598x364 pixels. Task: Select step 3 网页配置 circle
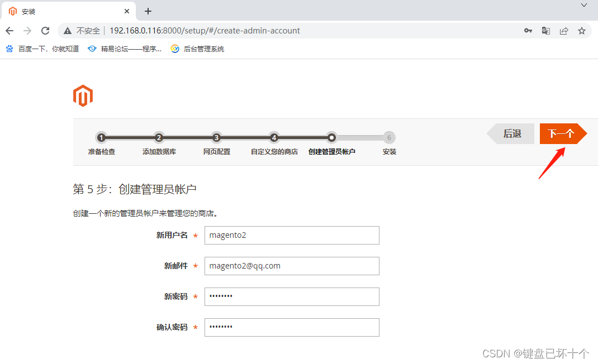tap(216, 137)
